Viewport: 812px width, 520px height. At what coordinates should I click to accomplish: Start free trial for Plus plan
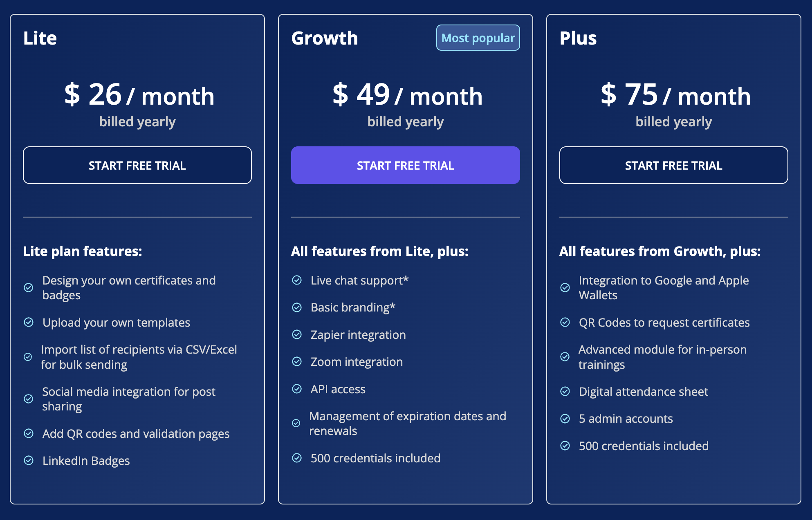click(x=674, y=165)
